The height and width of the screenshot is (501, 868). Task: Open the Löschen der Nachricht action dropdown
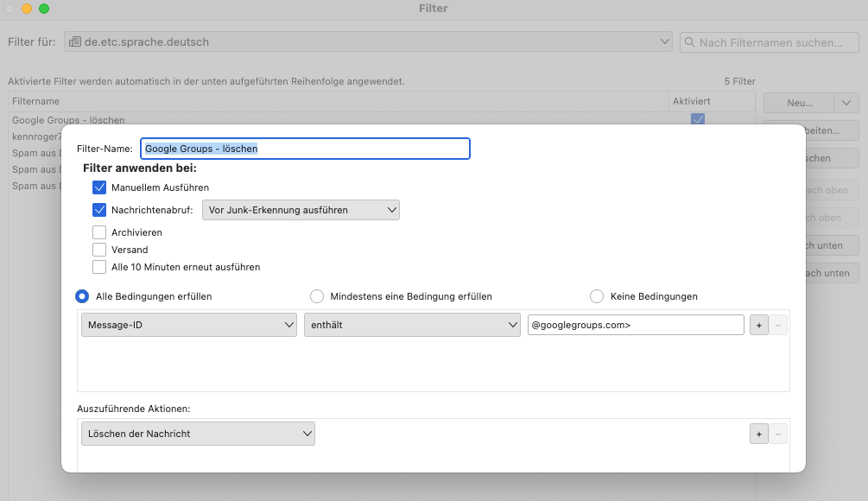pos(198,434)
